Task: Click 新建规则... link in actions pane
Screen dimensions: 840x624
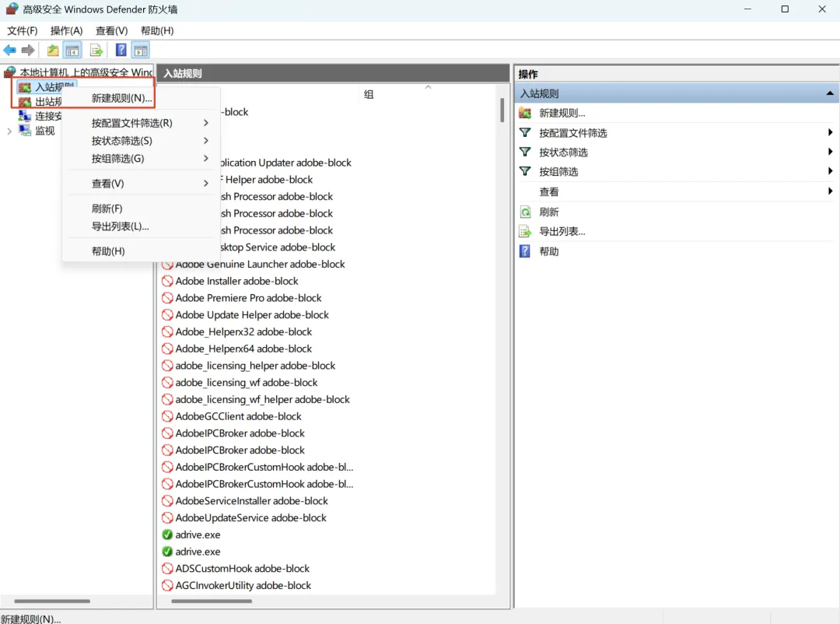Action: coord(562,113)
